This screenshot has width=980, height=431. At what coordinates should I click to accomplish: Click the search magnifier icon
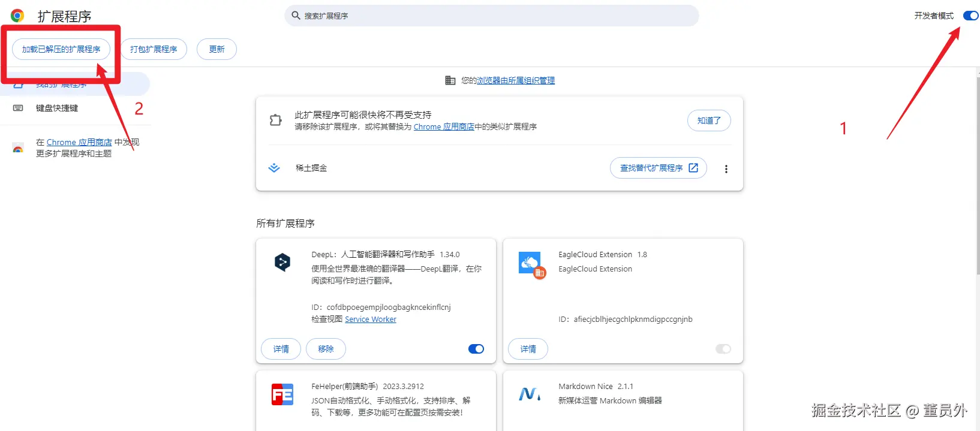(x=296, y=16)
